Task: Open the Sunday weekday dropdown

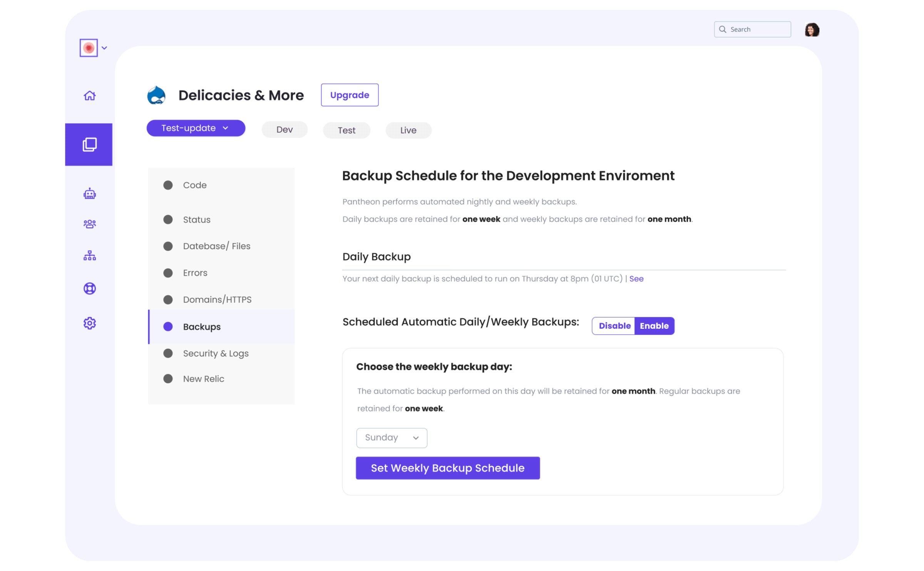Action: 392,438
